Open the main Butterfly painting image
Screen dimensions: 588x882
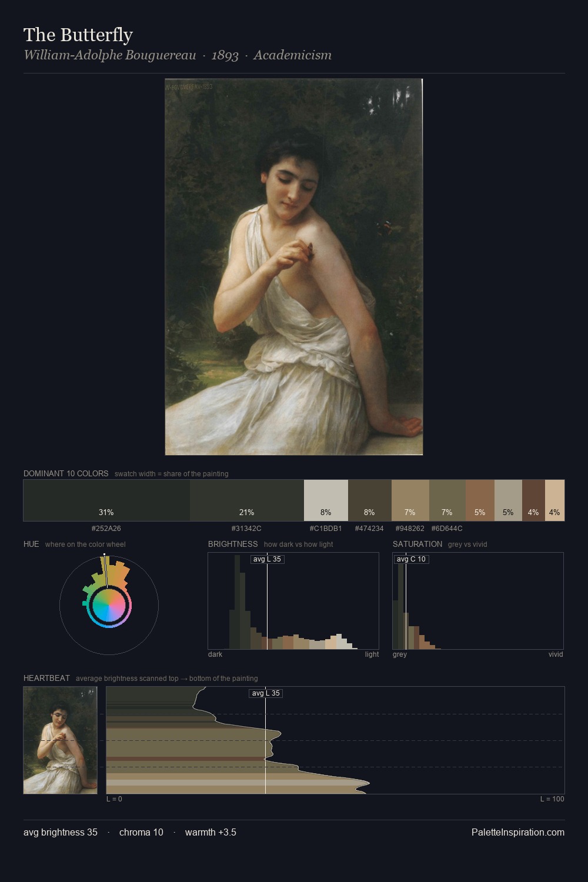tap(293, 267)
